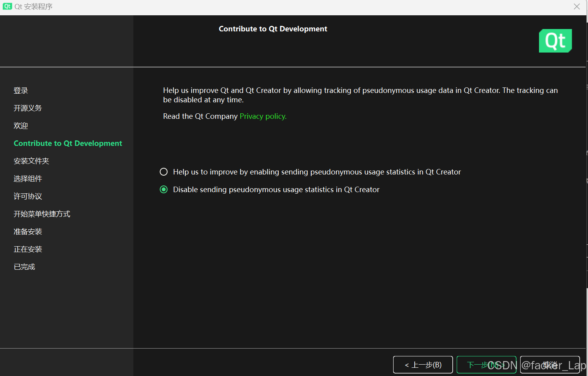Select the 安装文件夹 step in sidebar
The width and height of the screenshot is (588, 376).
pyautogui.click(x=31, y=161)
